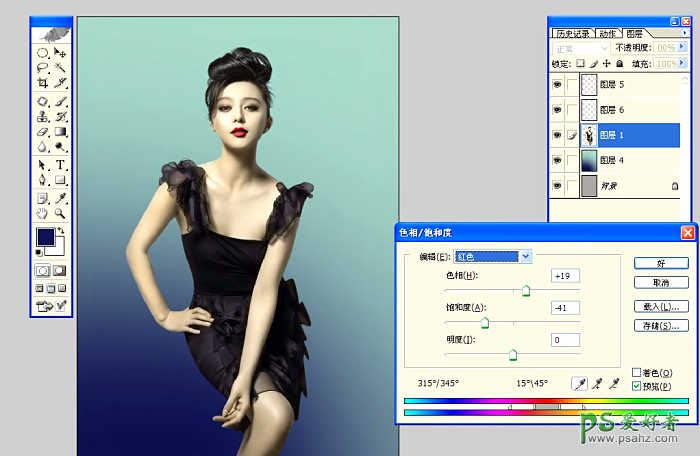Switch to the 历史记录 tab
This screenshot has height=456, width=700.
pos(573,33)
